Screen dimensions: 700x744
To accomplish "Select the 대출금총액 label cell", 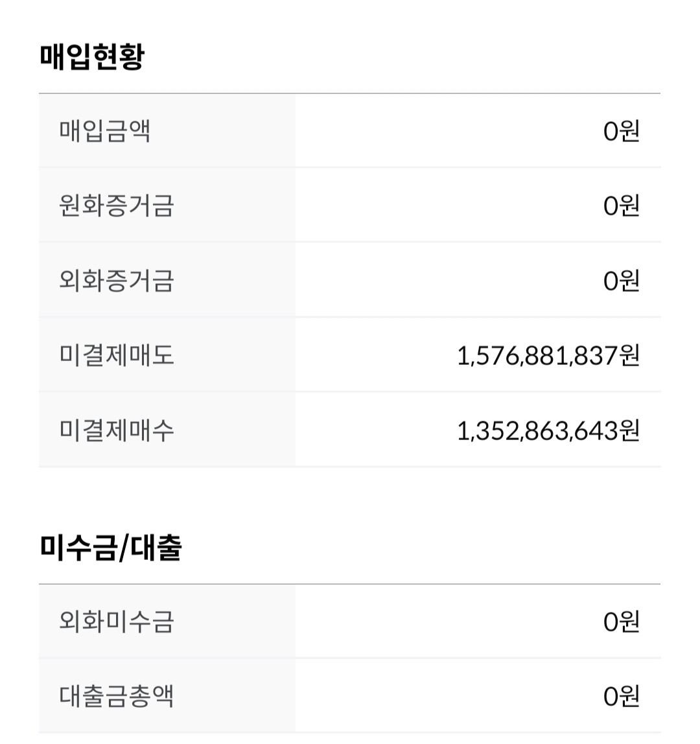I will point(117,696).
